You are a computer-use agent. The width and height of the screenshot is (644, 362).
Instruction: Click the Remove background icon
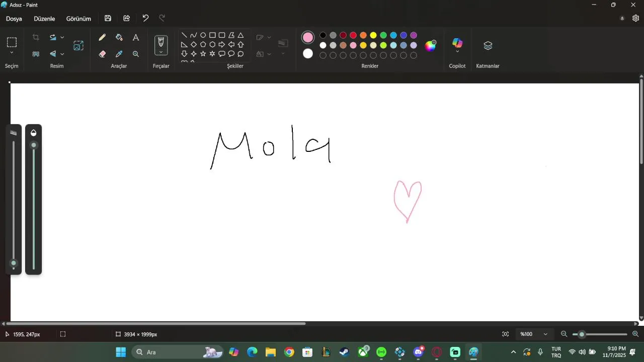click(36, 54)
